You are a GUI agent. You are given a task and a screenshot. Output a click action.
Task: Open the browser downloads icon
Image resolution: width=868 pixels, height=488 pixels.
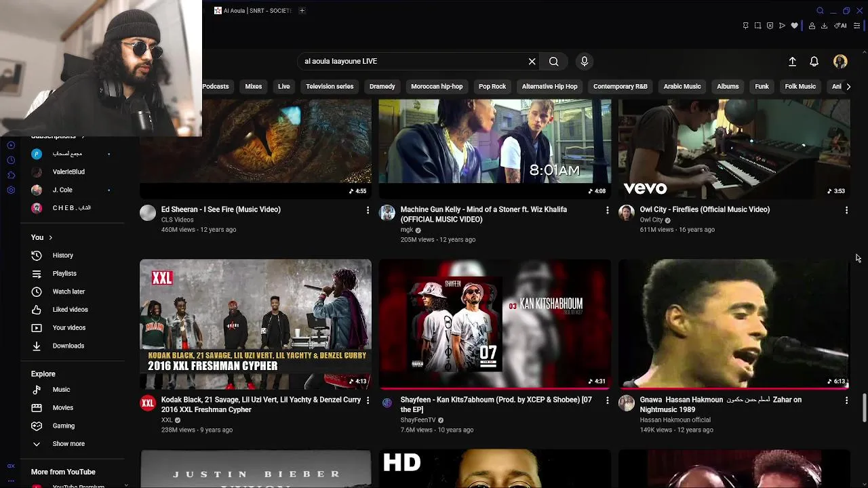click(824, 26)
